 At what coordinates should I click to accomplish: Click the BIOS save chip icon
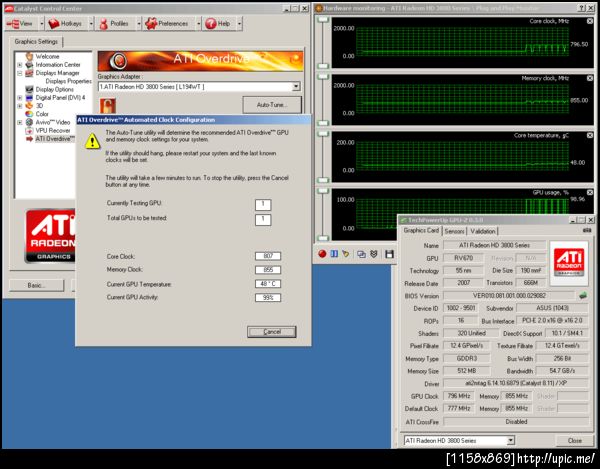coord(584,296)
